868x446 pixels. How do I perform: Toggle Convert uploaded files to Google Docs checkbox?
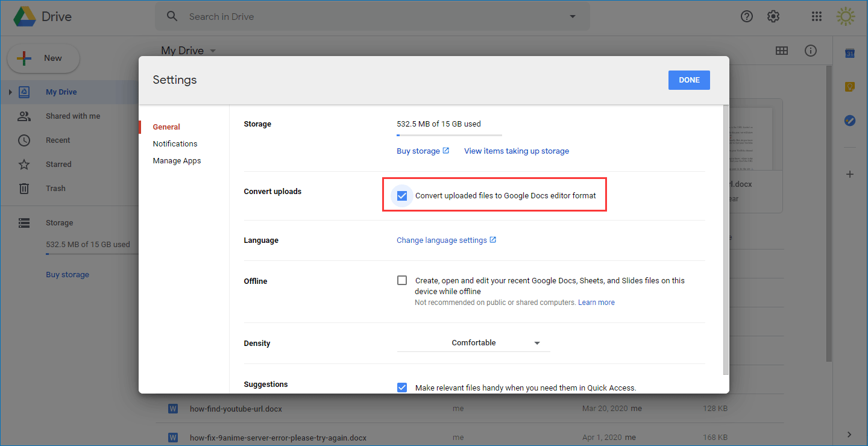402,196
